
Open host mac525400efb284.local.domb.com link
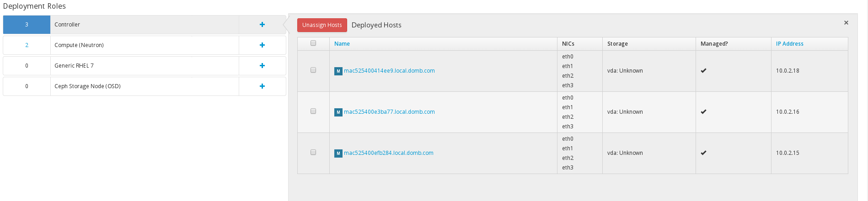[389, 153]
